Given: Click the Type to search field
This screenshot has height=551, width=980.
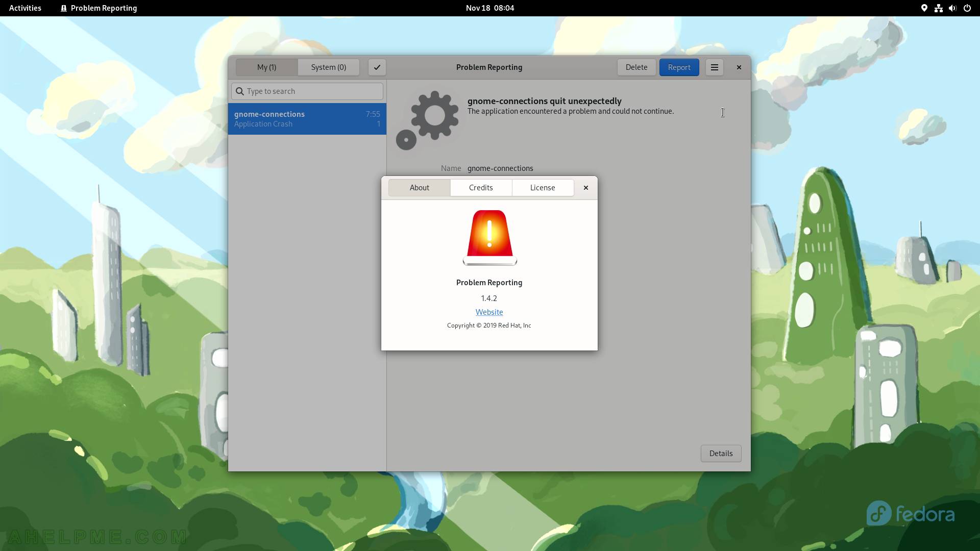Looking at the screenshot, I should (307, 91).
